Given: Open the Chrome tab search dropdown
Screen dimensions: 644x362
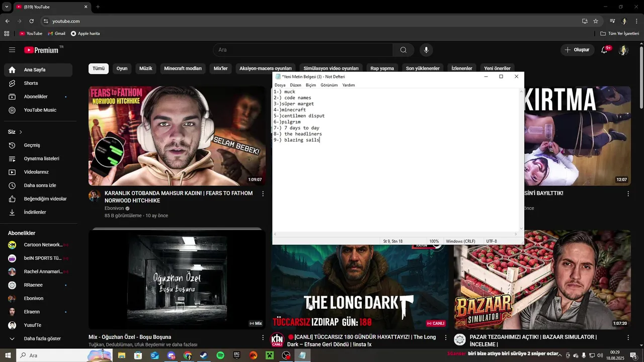Looking at the screenshot, I should [x=7, y=7].
